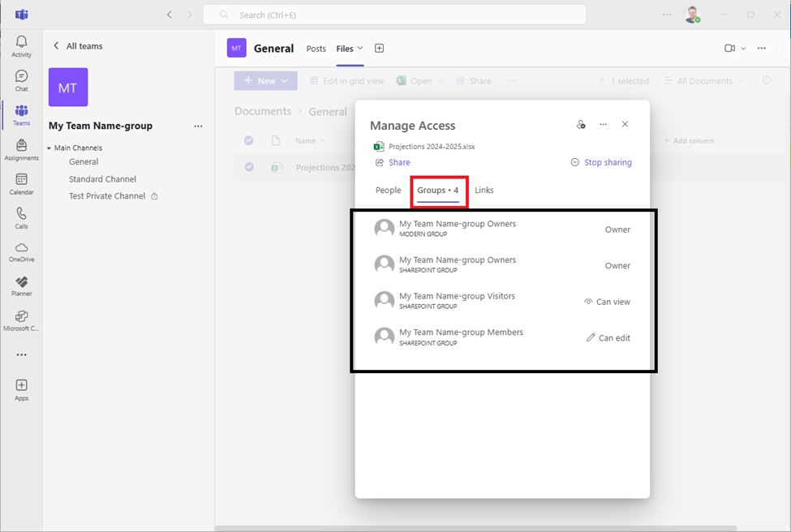Click the Grant access icon in dialog

581,125
